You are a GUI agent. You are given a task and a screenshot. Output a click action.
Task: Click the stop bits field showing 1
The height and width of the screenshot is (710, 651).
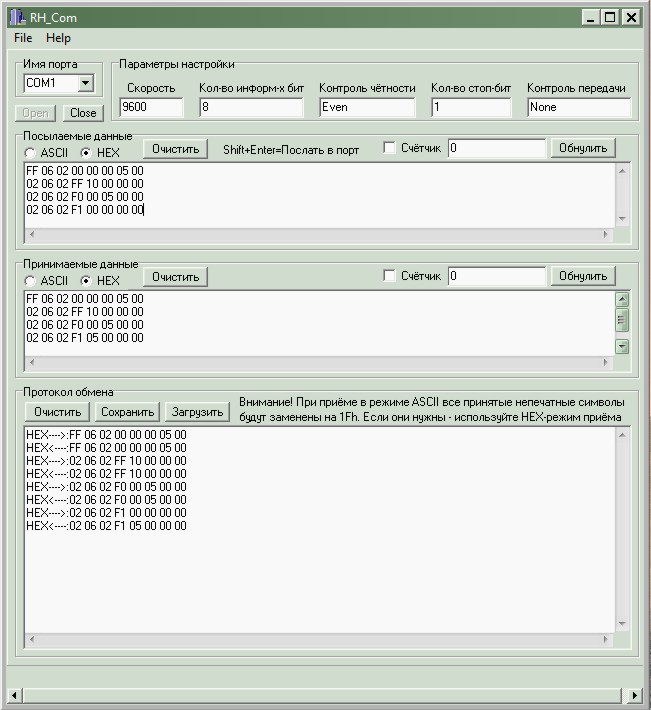coord(471,107)
